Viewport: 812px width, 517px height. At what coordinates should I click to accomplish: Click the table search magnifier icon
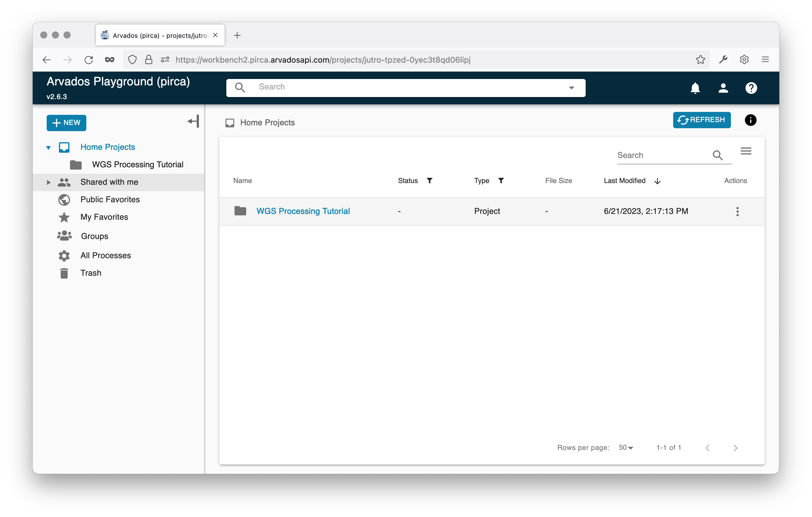tap(717, 155)
